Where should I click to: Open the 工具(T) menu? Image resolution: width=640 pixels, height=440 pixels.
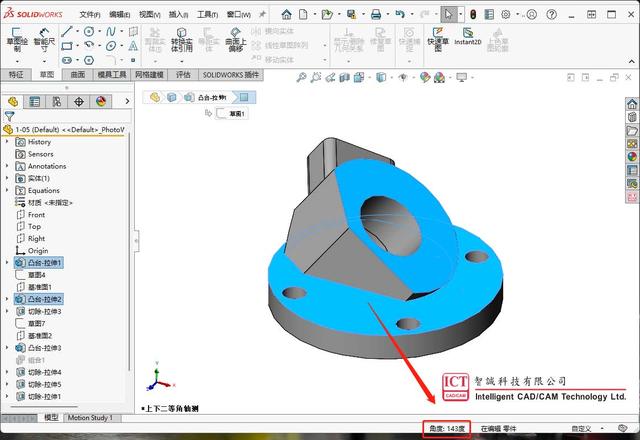click(207, 15)
